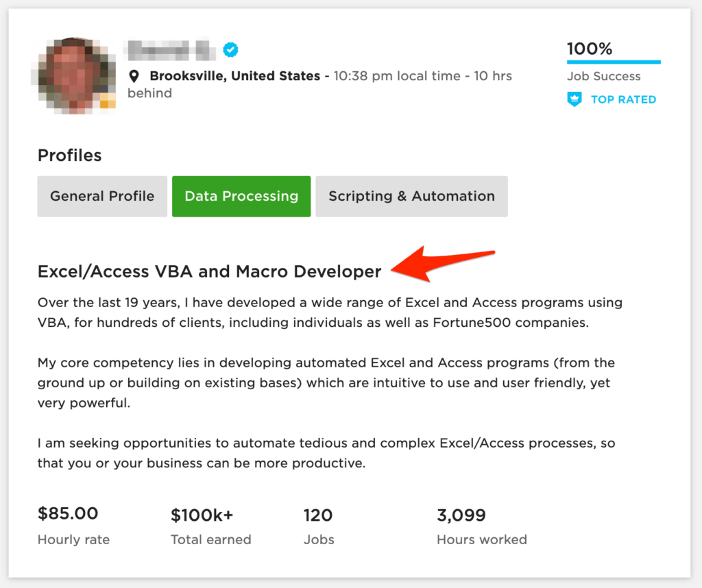Click the Excel/Access VBA and Macro Developer title

(210, 271)
